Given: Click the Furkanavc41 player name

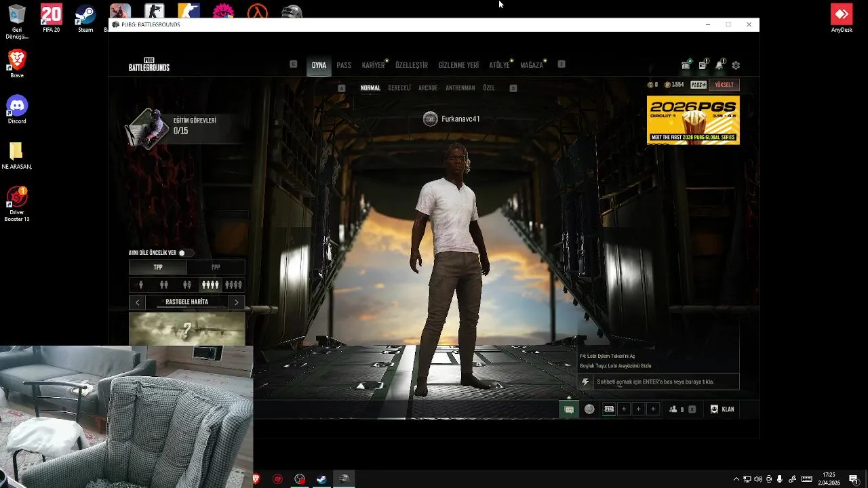Looking at the screenshot, I should (460, 119).
